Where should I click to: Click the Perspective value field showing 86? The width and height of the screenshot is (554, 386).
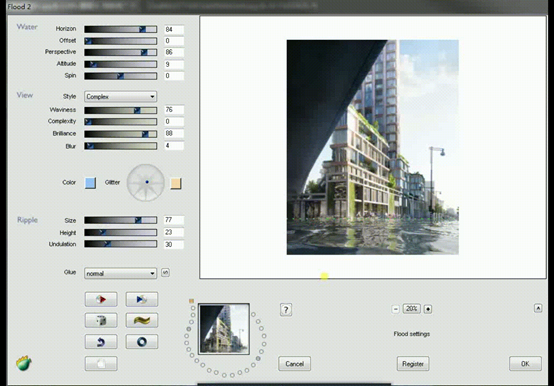click(174, 52)
